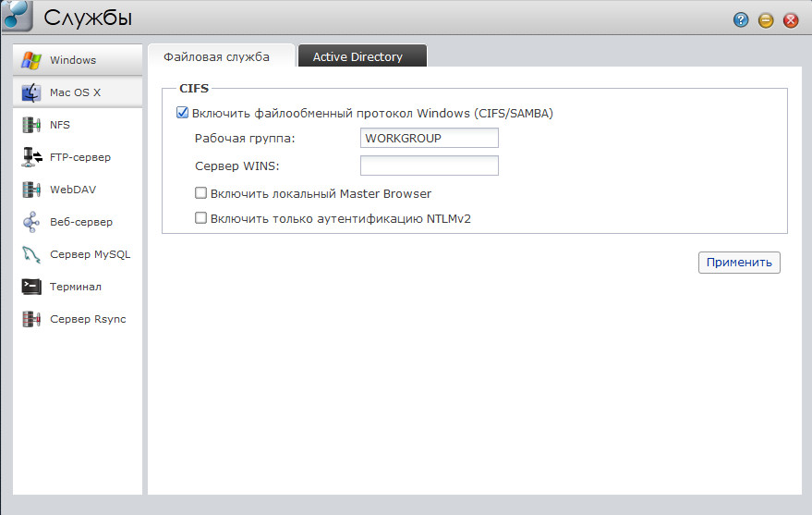The width and height of the screenshot is (812, 515).
Task: Minimize the Службы window with yellow button
Action: pyautogui.click(x=766, y=19)
